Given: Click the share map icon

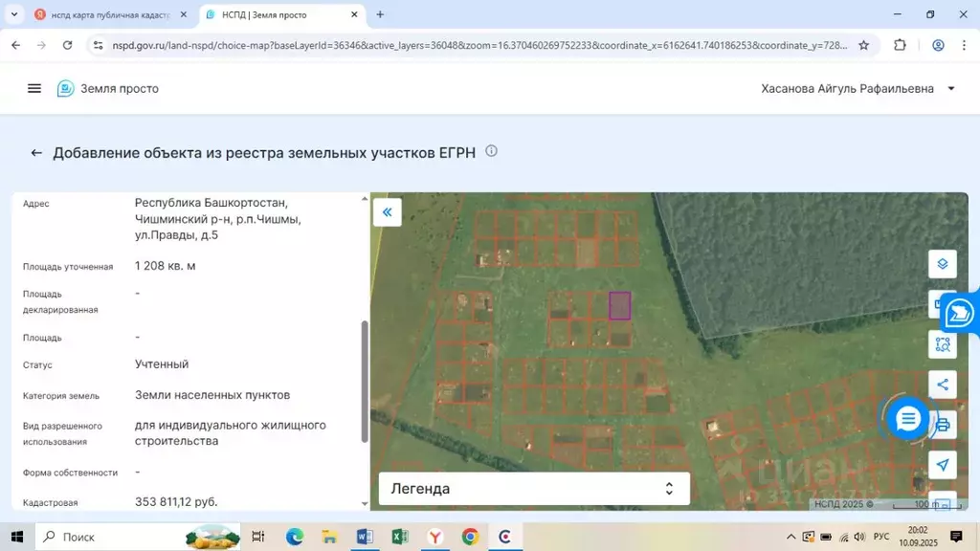Looking at the screenshot, I should [x=943, y=385].
